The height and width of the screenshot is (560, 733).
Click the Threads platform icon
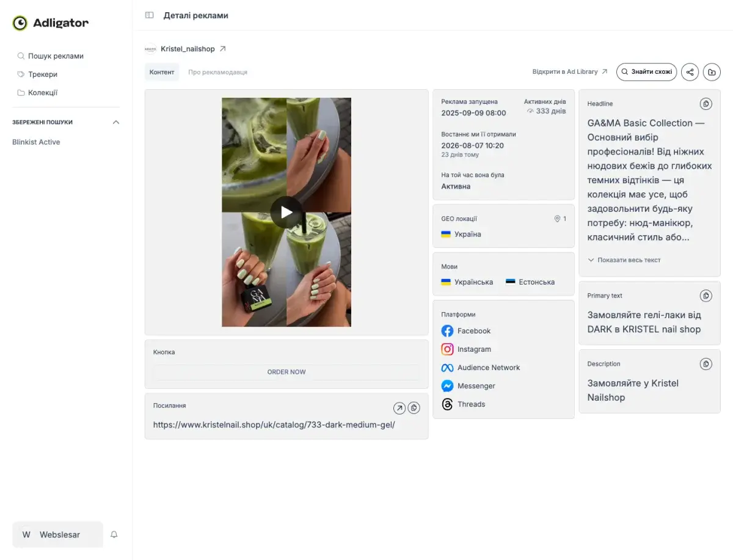[447, 404]
